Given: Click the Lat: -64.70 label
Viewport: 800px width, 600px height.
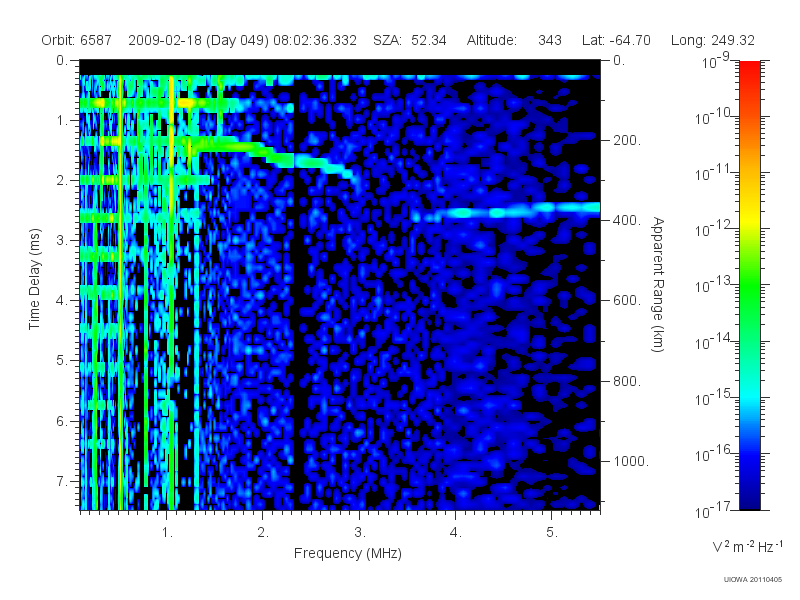Looking at the screenshot, I should tap(616, 40).
